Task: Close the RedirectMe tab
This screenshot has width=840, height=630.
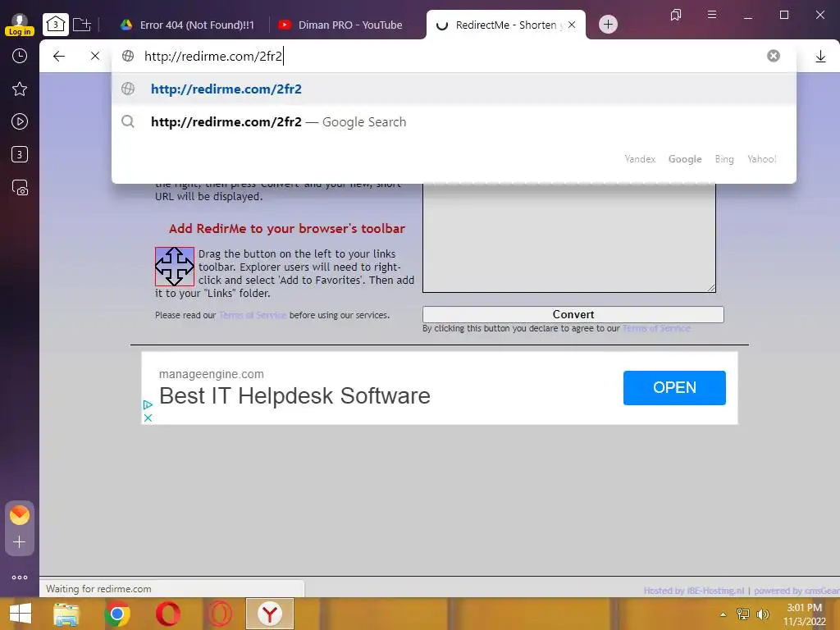Action: point(572,25)
